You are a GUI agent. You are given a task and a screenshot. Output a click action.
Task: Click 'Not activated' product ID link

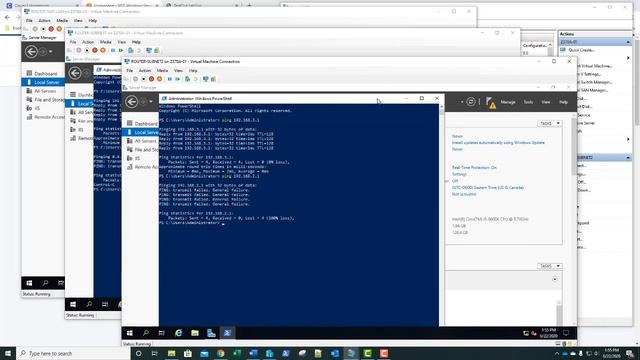(464, 194)
